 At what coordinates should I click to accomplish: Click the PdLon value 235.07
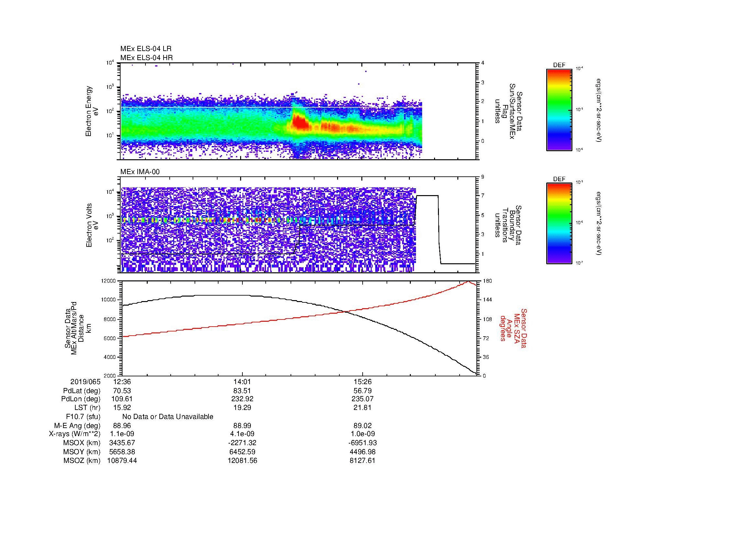pos(363,399)
